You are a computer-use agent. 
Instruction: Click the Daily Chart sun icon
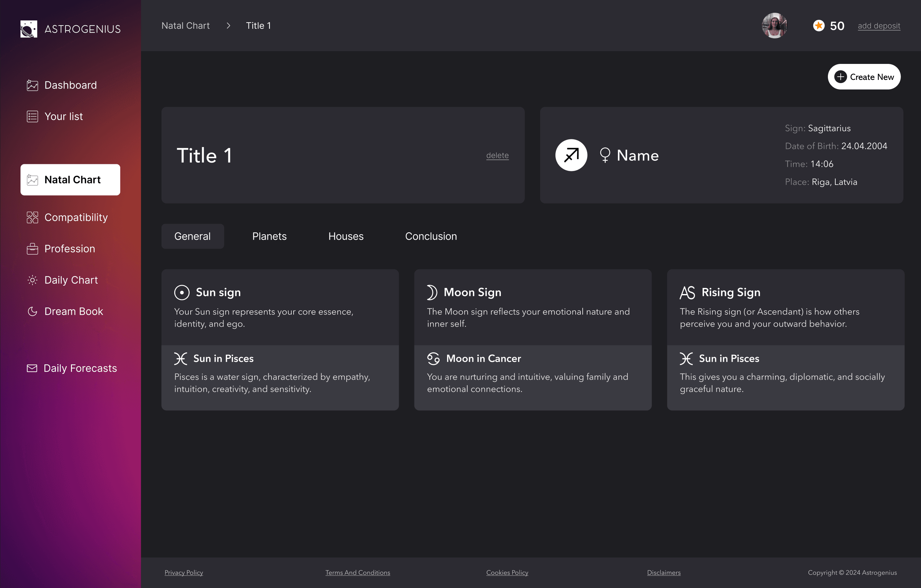pyautogui.click(x=33, y=280)
